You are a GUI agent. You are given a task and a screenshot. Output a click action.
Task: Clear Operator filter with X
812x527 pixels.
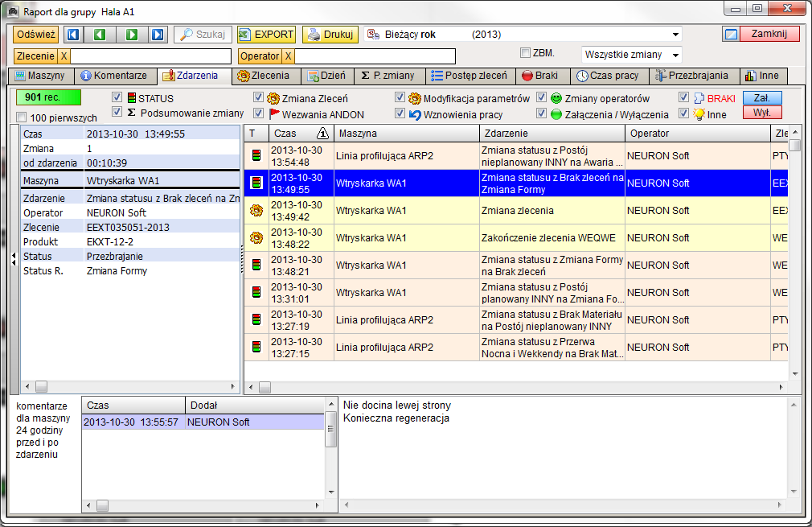click(289, 56)
